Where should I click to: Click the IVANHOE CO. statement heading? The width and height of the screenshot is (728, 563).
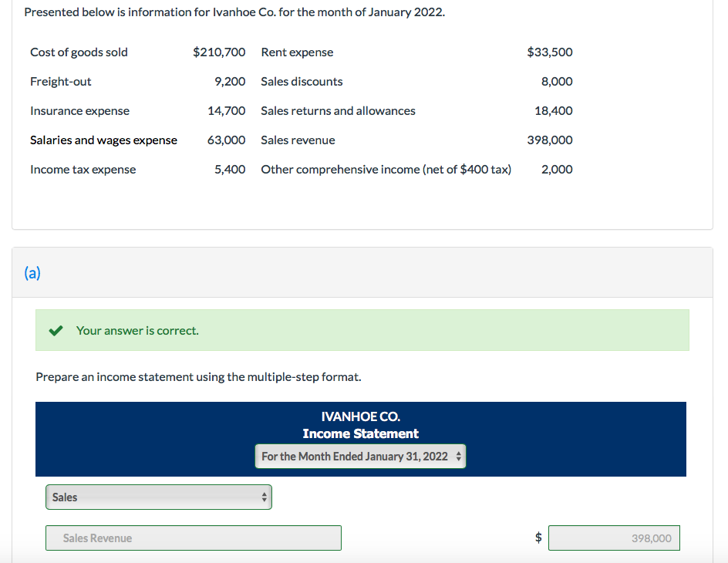tap(361, 416)
